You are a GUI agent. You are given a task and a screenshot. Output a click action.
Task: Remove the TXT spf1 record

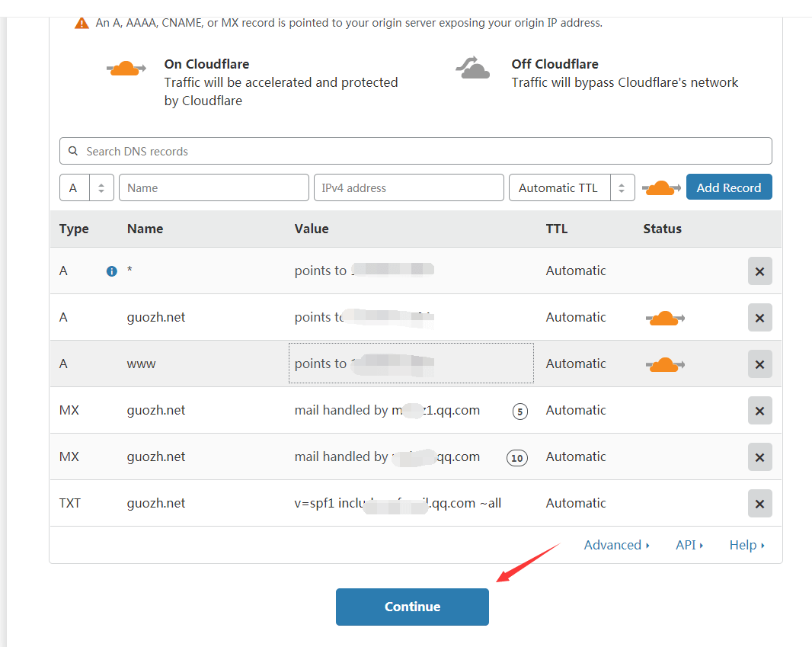click(x=759, y=504)
